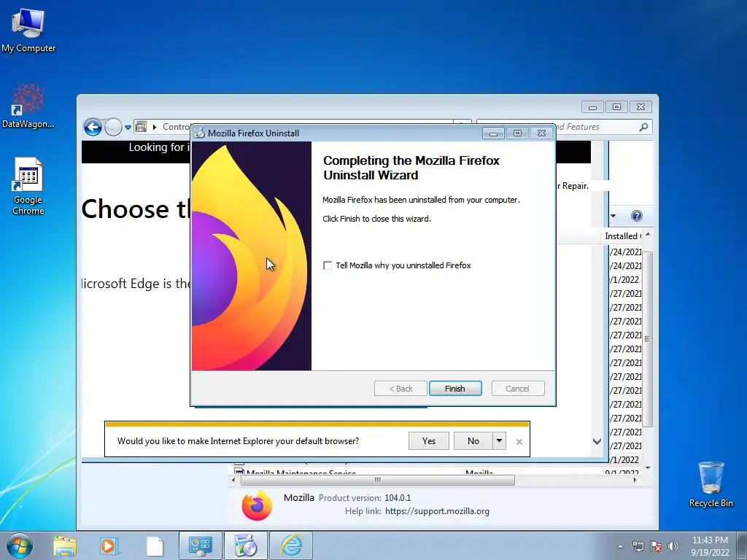Click Cancel in the Firefox uninstall wizard
The height and width of the screenshot is (560, 747).
point(518,389)
